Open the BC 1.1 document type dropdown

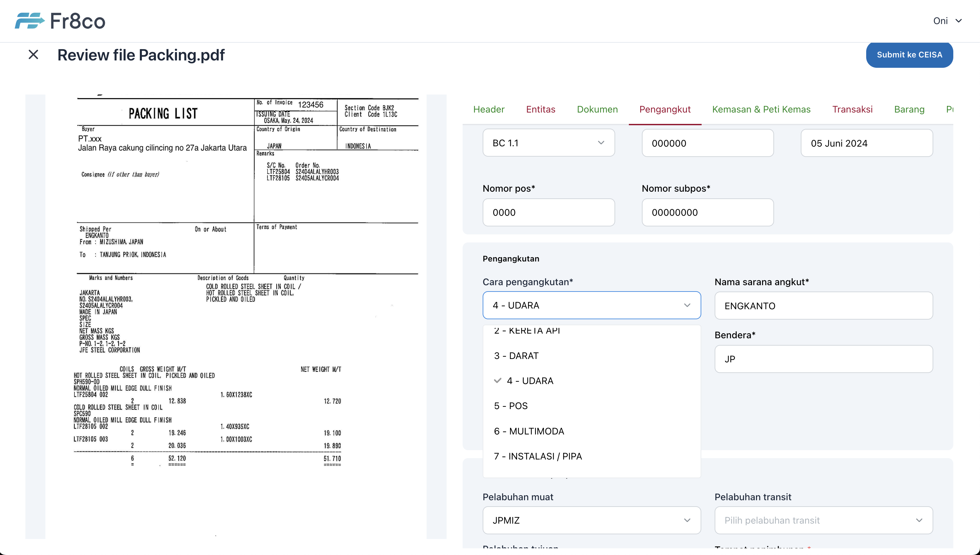[x=541, y=143]
